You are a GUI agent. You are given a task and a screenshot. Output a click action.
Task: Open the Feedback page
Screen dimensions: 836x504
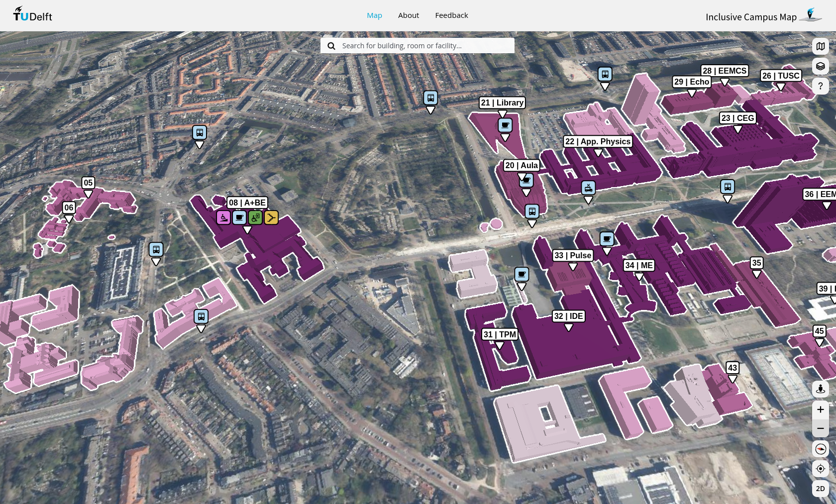(x=451, y=15)
